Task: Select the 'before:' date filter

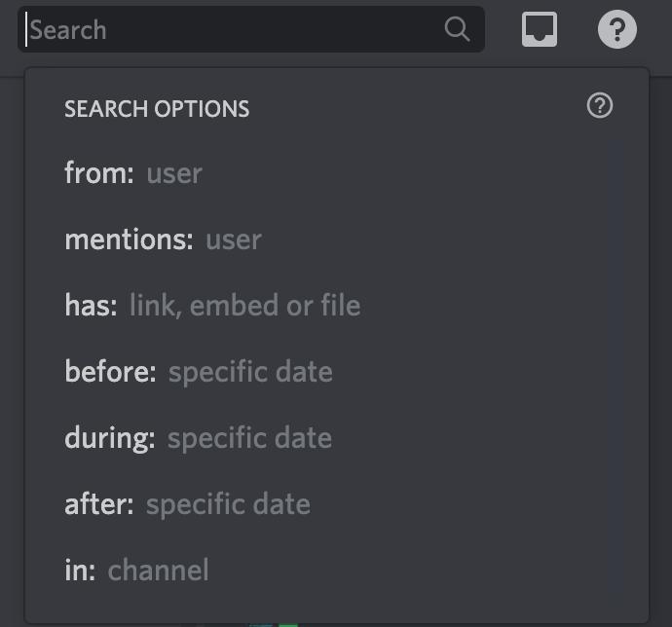Action: [x=337, y=371]
